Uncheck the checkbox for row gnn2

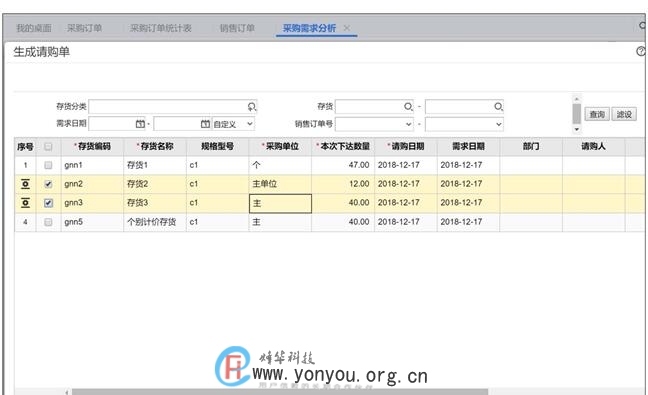[x=48, y=184]
